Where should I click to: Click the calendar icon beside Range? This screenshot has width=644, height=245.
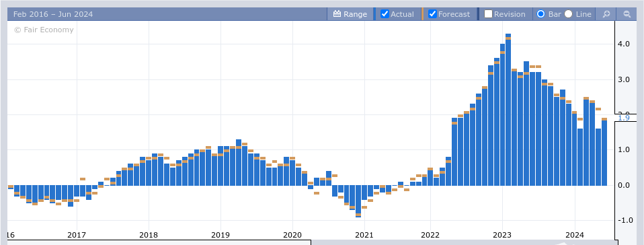pyautogui.click(x=337, y=14)
